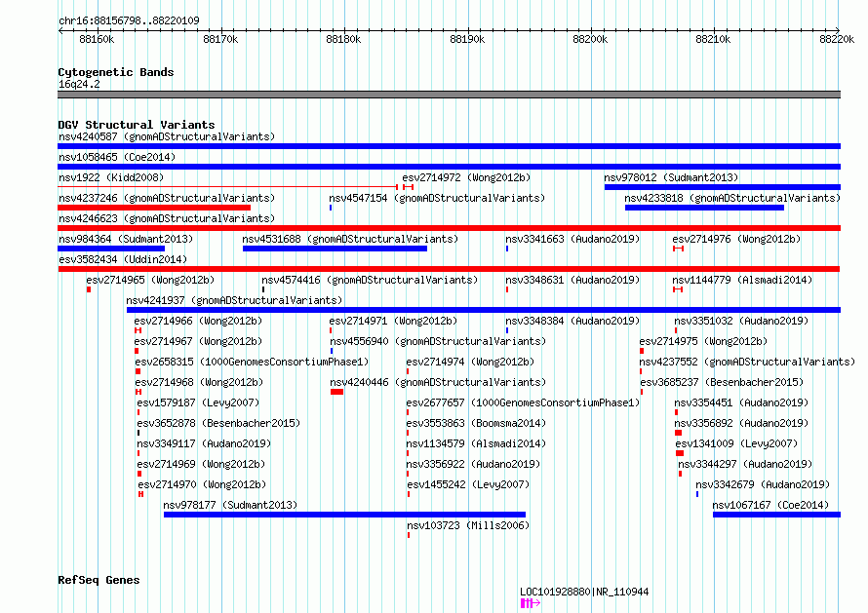Click the red bar under nsv4237246
The height and width of the screenshot is (613, 868).
(x=154, y=208)
